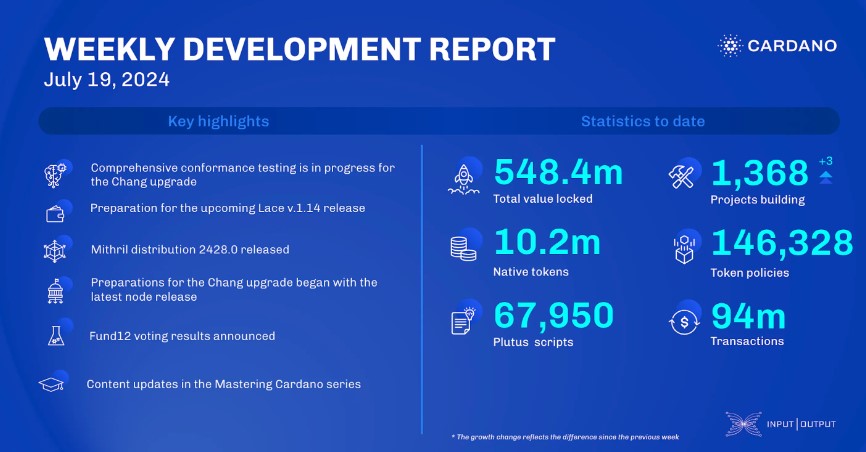Click the Mithril distribution network icon
This screenshot has height=452, width=866.
point(55,250)
